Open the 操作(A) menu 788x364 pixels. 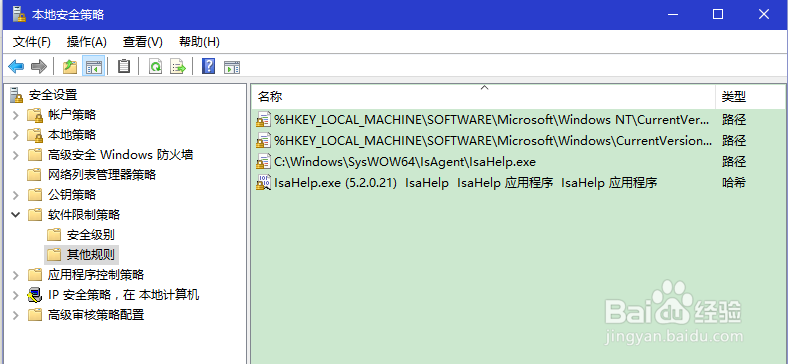[x=87, y=42]
